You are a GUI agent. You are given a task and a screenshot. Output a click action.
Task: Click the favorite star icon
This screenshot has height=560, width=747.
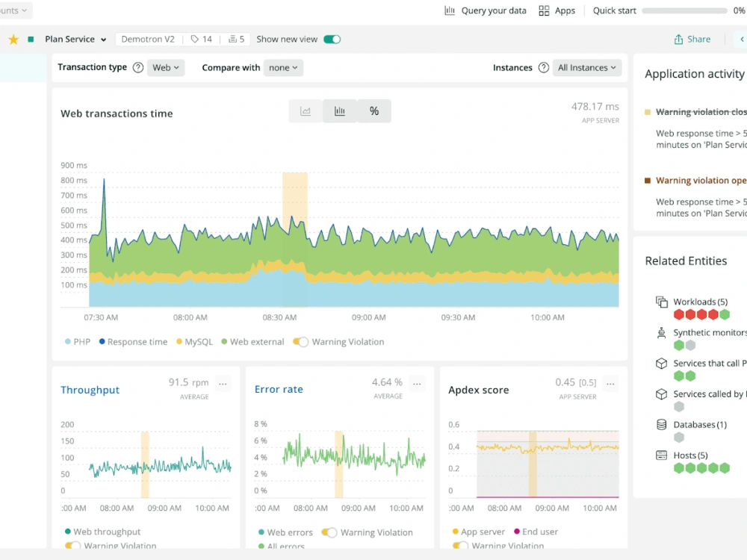[13, 39]
